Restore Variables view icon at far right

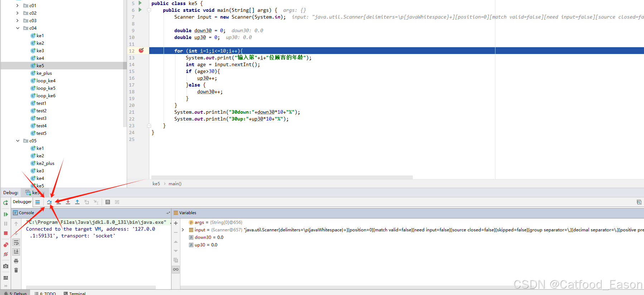639,202
